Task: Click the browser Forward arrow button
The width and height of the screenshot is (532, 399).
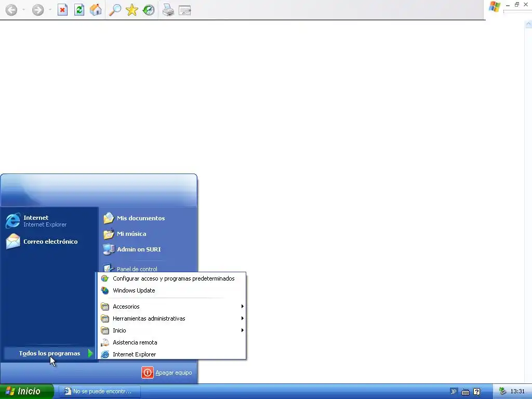Action: coord(37,10)
